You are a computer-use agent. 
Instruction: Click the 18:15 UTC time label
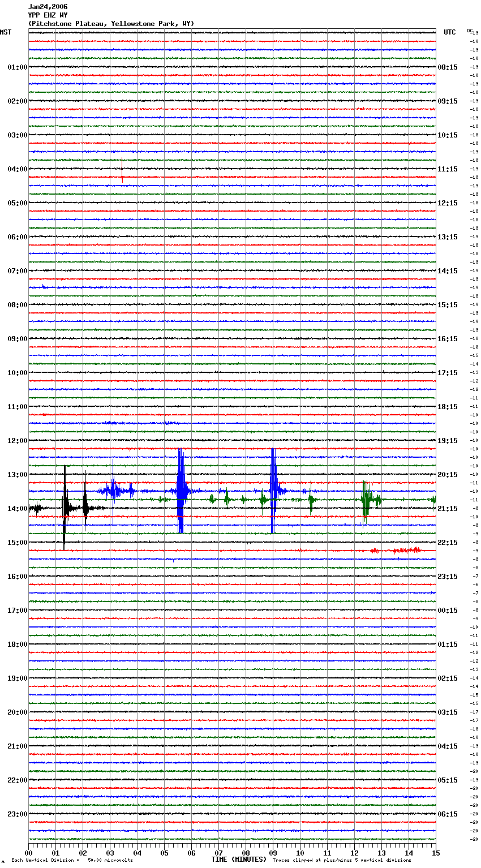point(448,407)
